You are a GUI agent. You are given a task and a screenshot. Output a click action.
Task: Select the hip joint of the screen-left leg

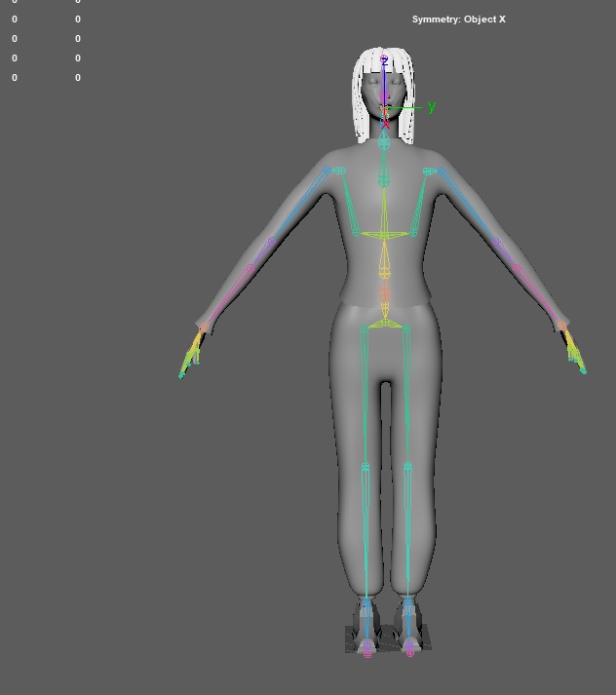point(364,328)
